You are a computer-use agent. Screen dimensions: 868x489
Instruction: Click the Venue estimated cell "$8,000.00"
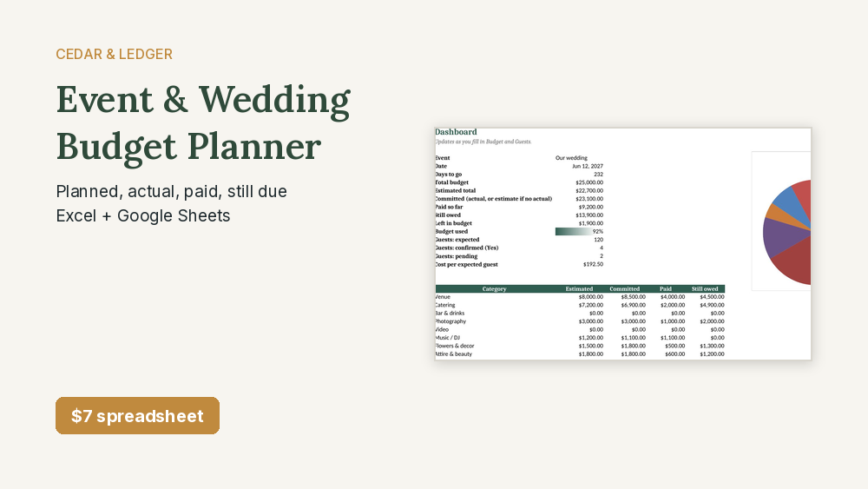click(x=590, y=297)
